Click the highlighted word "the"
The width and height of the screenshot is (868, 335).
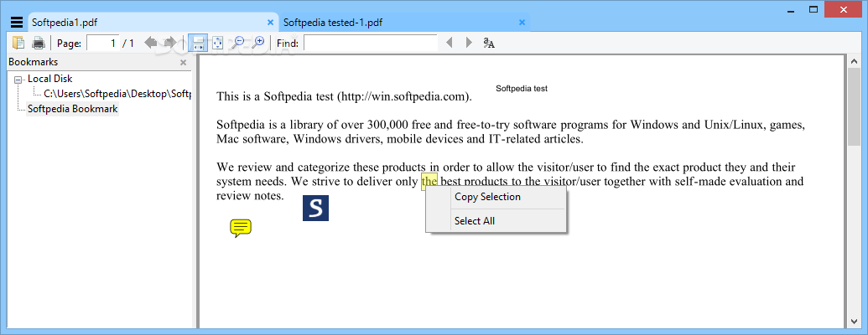(x=429, y=181)
